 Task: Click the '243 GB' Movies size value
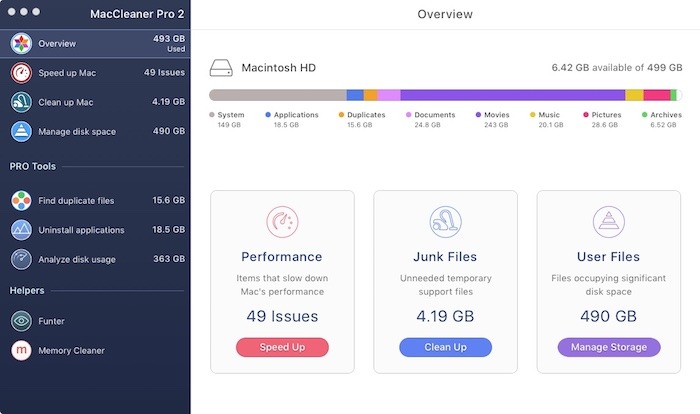tap(496, 125)
